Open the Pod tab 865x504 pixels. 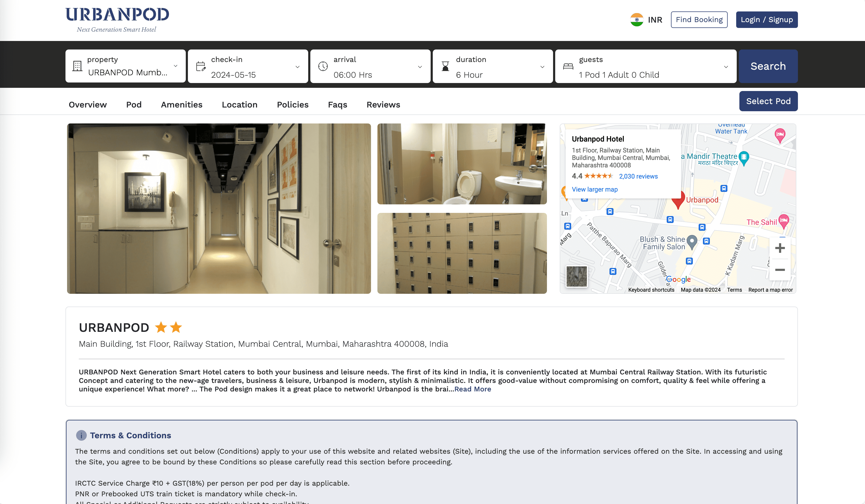[x=133, y=104]
